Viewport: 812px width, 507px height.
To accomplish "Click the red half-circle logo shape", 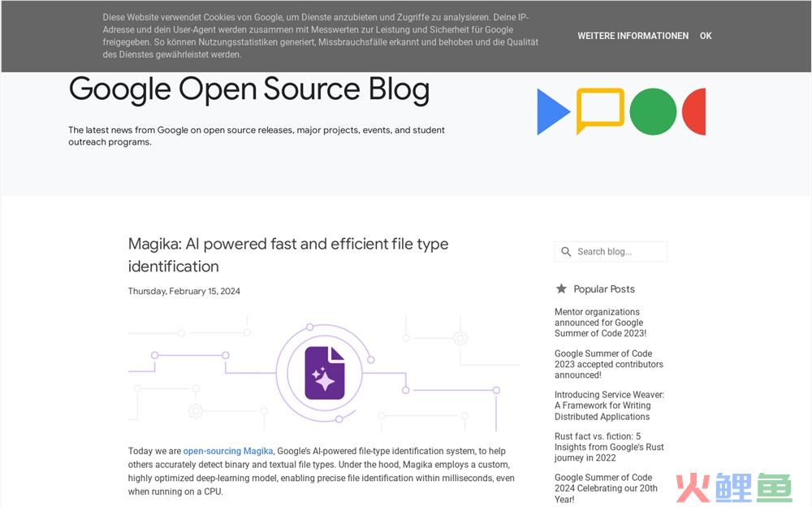I will click(694, 111).
